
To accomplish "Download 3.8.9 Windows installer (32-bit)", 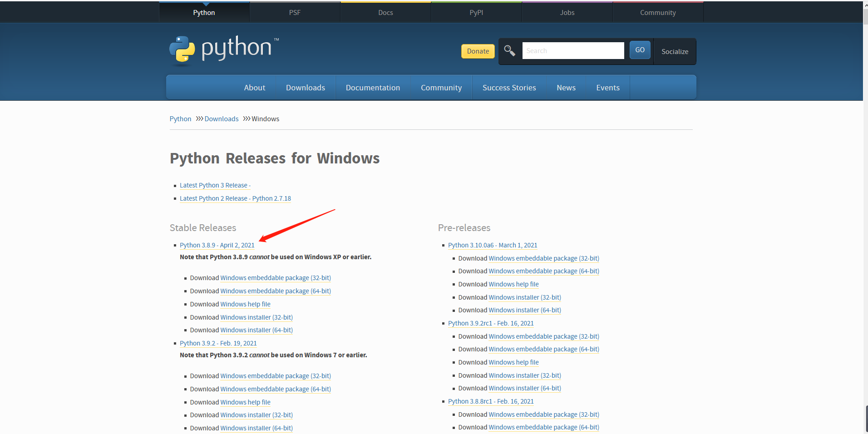I will click(256, 317).
